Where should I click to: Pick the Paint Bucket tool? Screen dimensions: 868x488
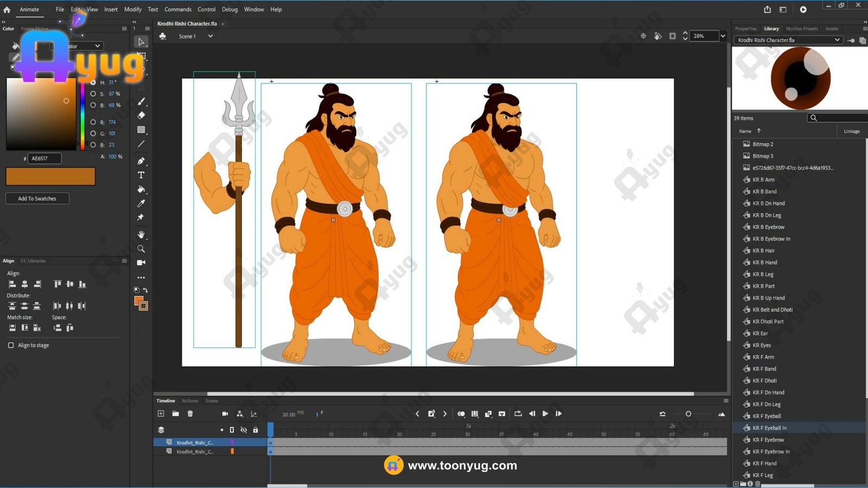click(141, 189)
